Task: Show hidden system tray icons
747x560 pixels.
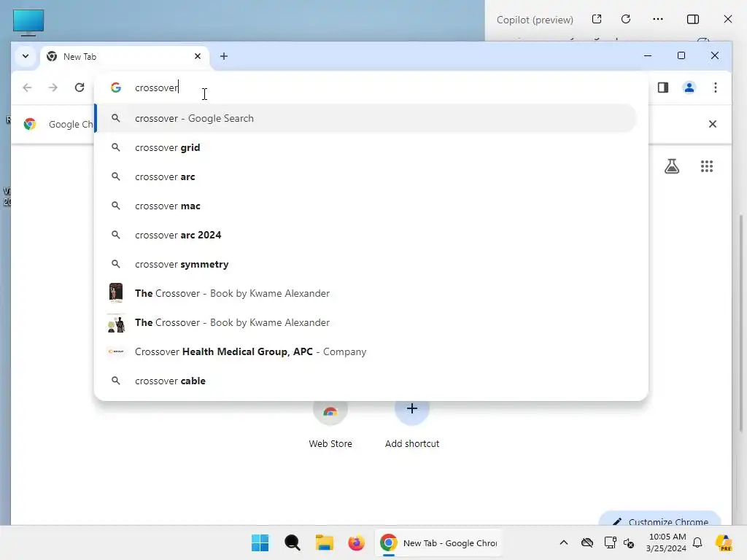Action: (564, 542)
